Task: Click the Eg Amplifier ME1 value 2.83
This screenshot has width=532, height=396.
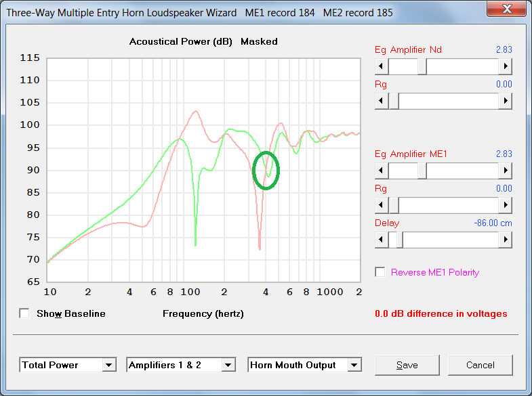Action: [x=504, y=154]
